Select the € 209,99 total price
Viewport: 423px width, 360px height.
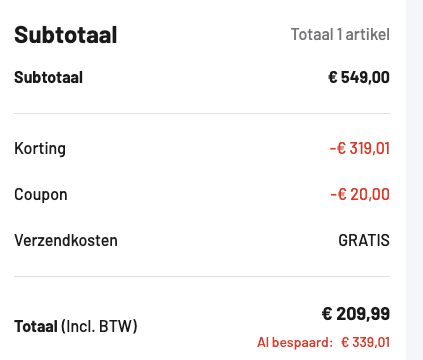point(356,314)
